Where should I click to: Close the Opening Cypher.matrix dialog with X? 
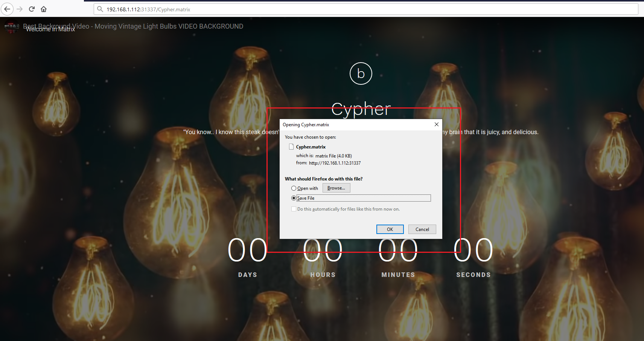click(437, 124)
